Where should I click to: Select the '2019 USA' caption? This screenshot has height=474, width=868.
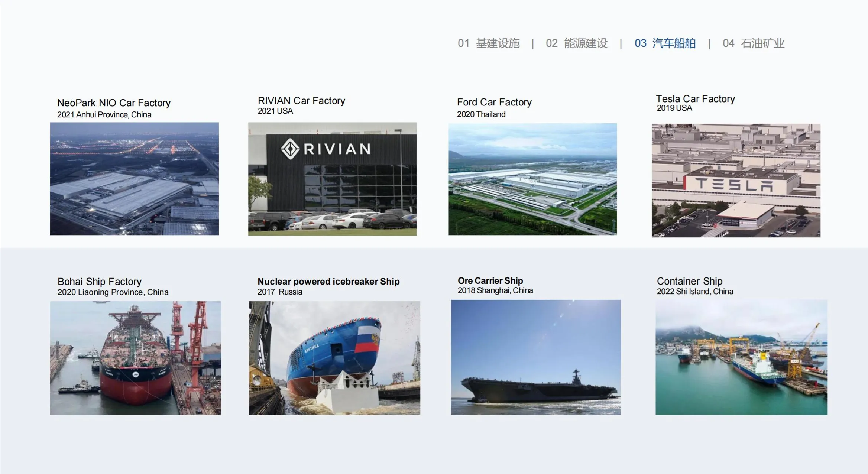(x=674, y=108)
